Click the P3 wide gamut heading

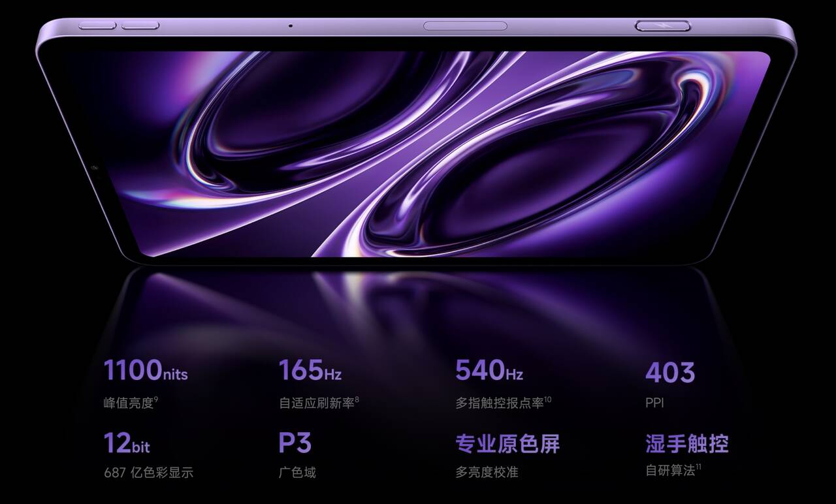pos(295,443)
